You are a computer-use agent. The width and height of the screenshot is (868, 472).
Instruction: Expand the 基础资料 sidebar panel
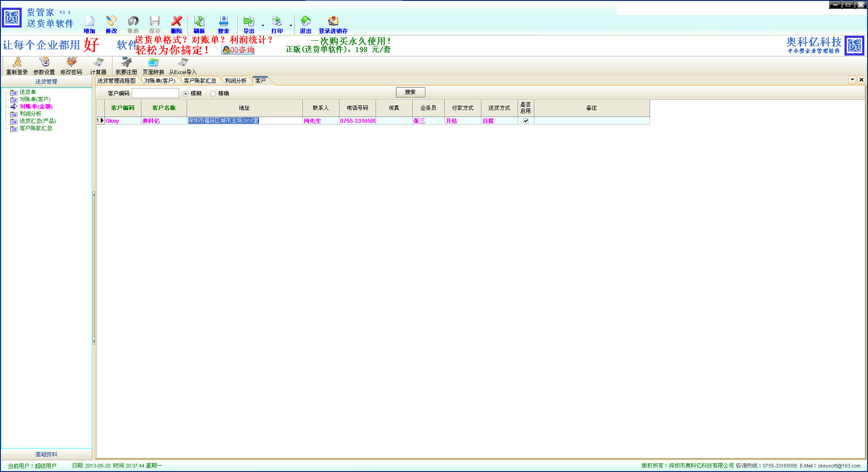pyautogui.click(x=46, y=454)
